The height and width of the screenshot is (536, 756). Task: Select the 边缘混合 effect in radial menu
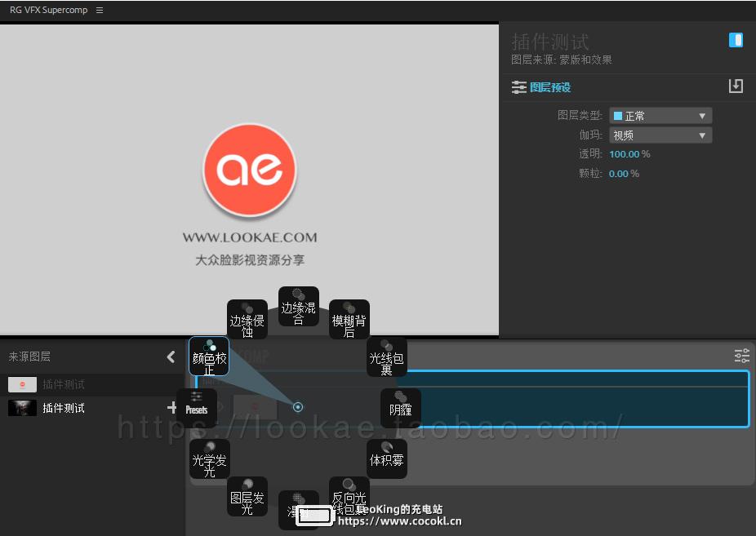point(299,306)
